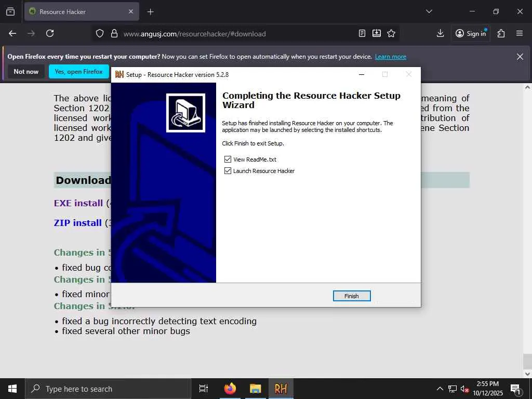This screenshot has height=399, width=532.
Task: Open the notification center icon
Action: 516,389
